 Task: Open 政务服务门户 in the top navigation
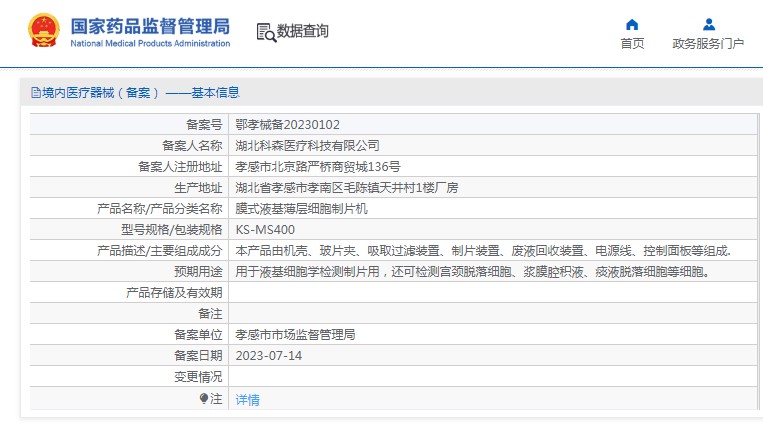(708, 44)
